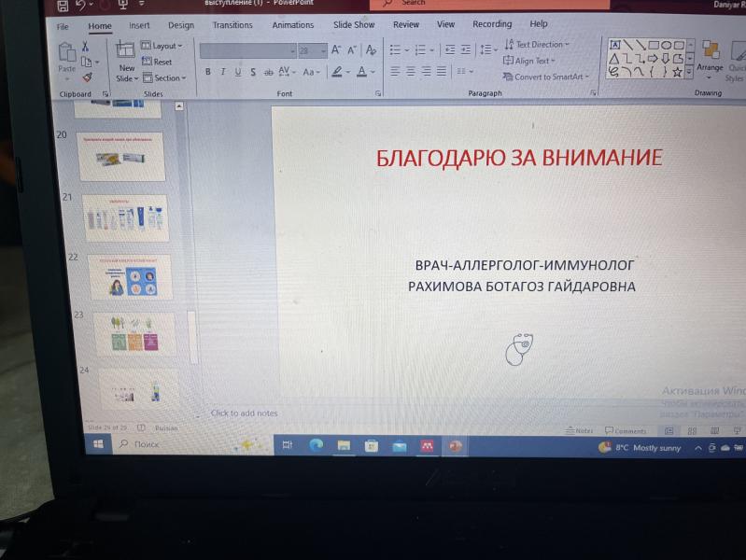Click Convert to SmartArt button
Screen dimensions: 746x560
pos(546,77)
